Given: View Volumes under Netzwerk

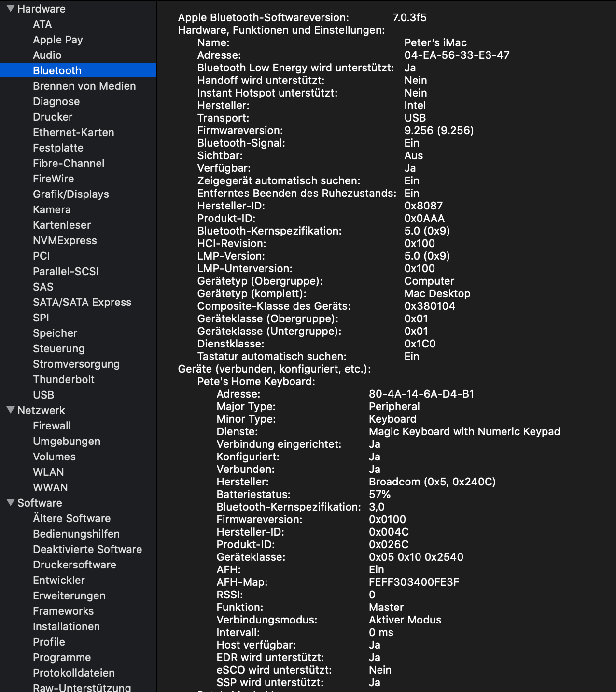Looking at the screenshot, I should (x=54, y=457).
